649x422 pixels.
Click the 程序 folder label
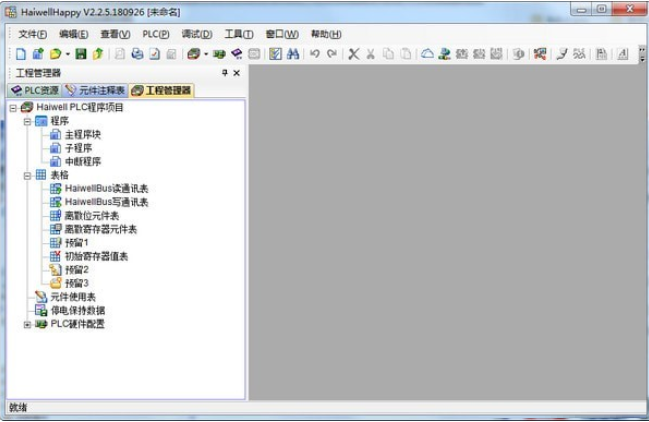[x=59, y=121]
